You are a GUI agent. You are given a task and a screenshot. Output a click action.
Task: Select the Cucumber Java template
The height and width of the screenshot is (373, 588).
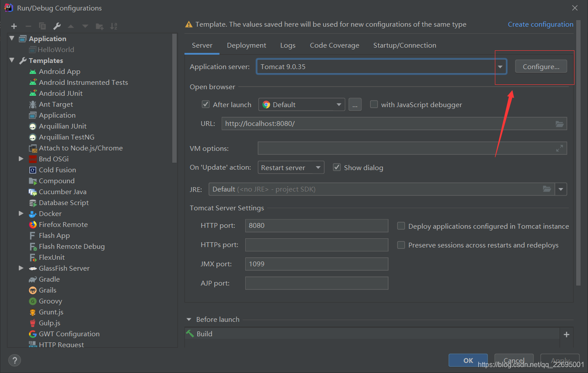pos(63,192)
